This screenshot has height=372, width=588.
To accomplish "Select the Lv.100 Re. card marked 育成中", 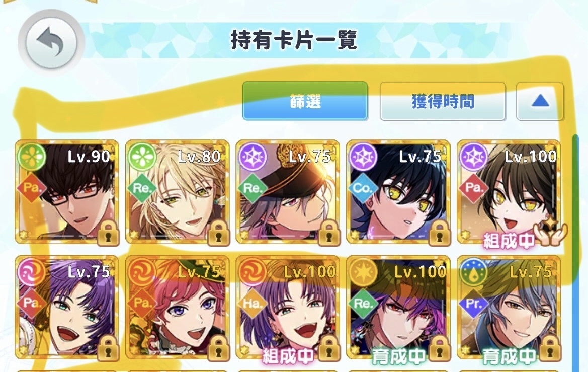I will 398,308.
